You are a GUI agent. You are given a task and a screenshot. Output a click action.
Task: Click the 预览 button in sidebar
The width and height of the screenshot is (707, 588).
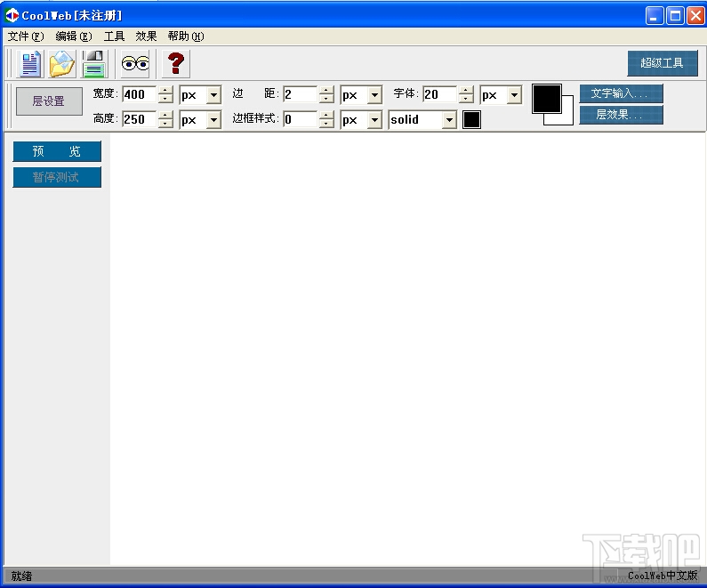(57, 151)
